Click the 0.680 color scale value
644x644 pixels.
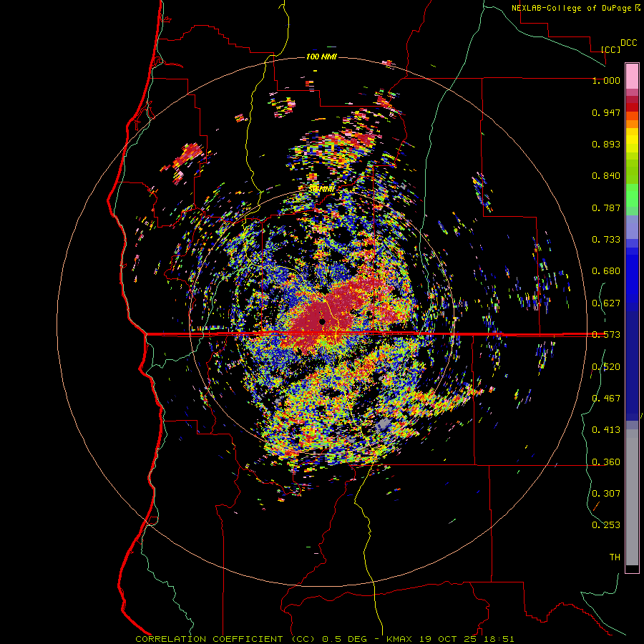pos(606,271)
